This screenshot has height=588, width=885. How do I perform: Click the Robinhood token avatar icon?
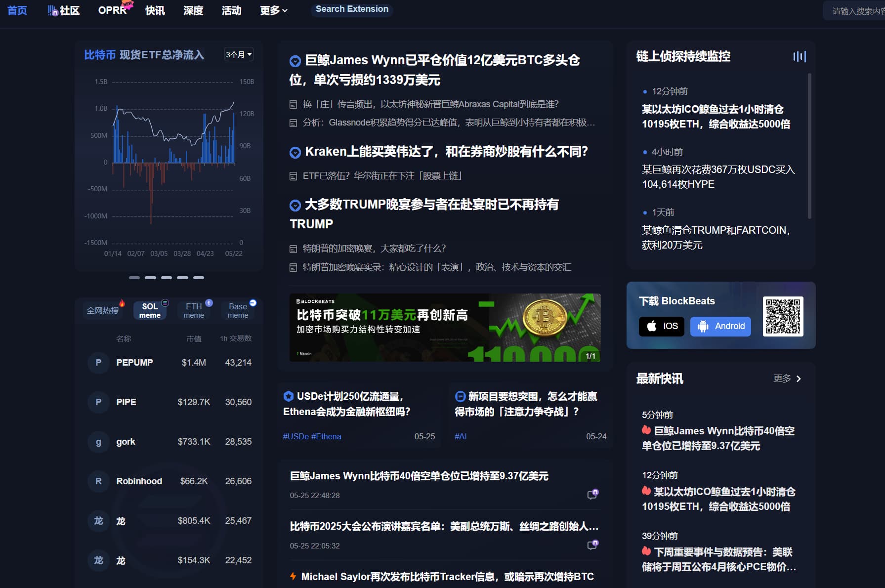click(98, 481)
